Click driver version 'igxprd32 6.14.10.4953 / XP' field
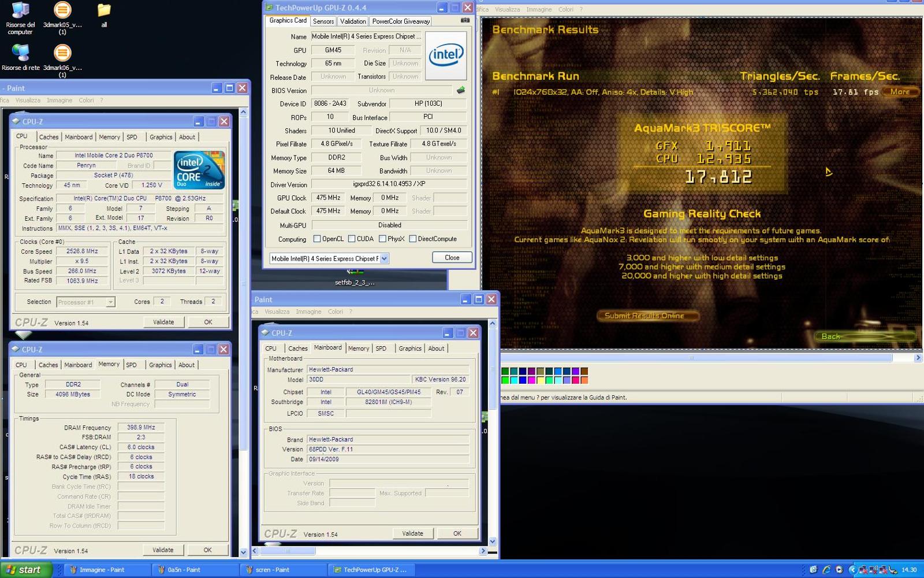 (x=389, y=184)
